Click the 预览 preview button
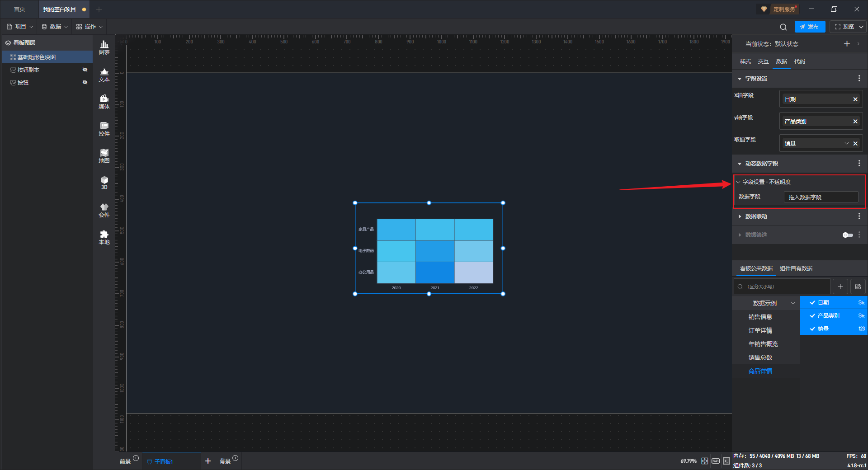This screenshot has width=868, height=470. point(844,27)
